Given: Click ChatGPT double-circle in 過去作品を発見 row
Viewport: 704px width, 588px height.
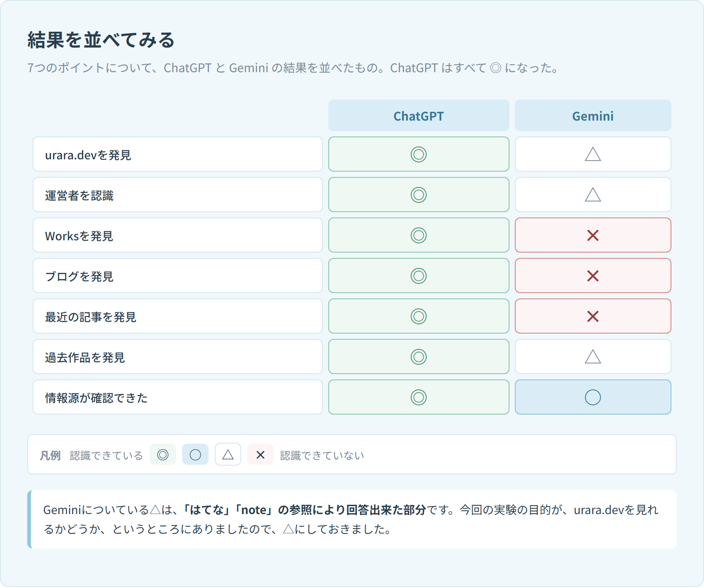Looking at the screenshot, I should tap(418, 357).
